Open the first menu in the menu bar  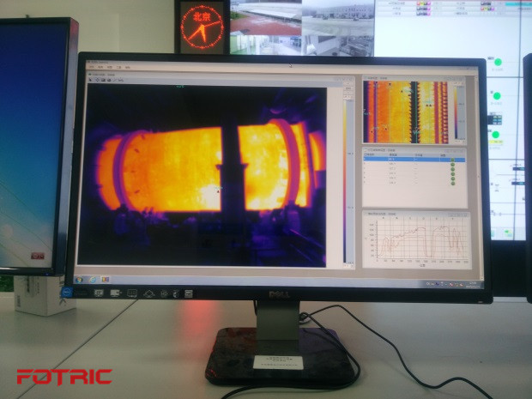pyautogui.click(x=92, y=67)
